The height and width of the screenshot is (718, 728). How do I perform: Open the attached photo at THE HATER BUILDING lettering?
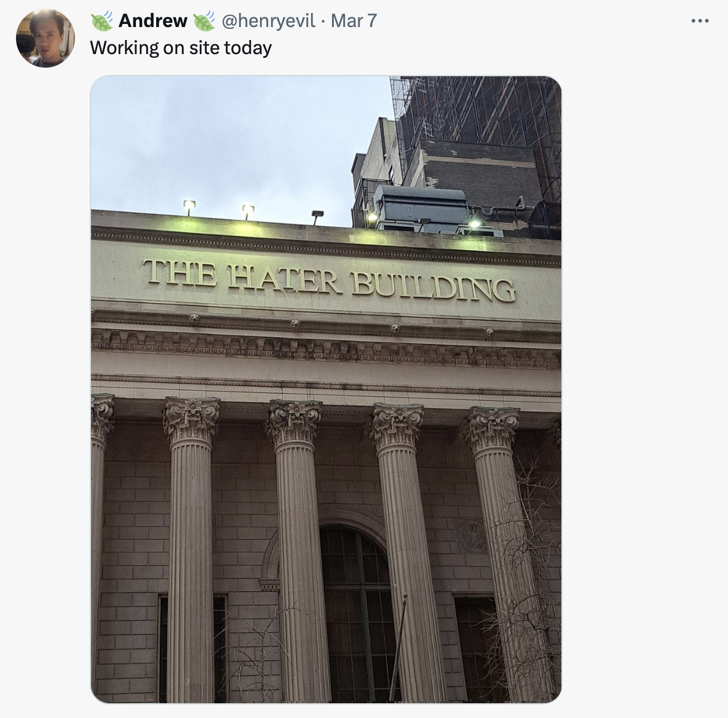click(x=329, y=280)
